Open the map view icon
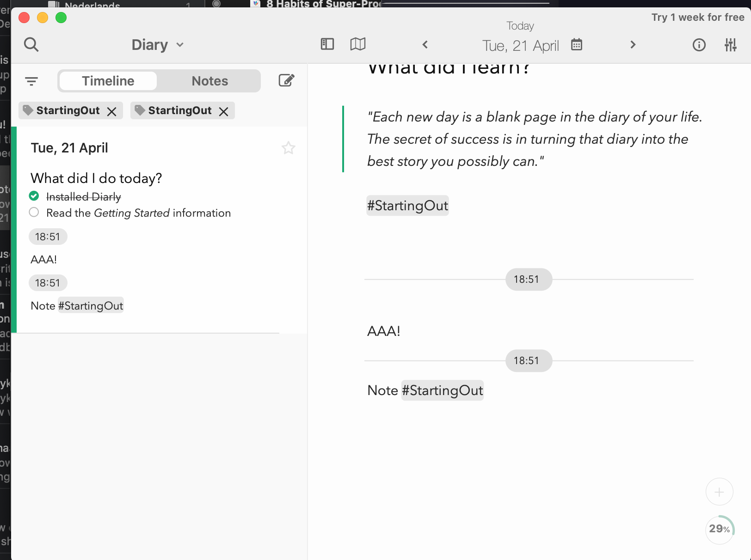This screenshot has height=560, width=751. pyautogui.click(x=358, y=44)
